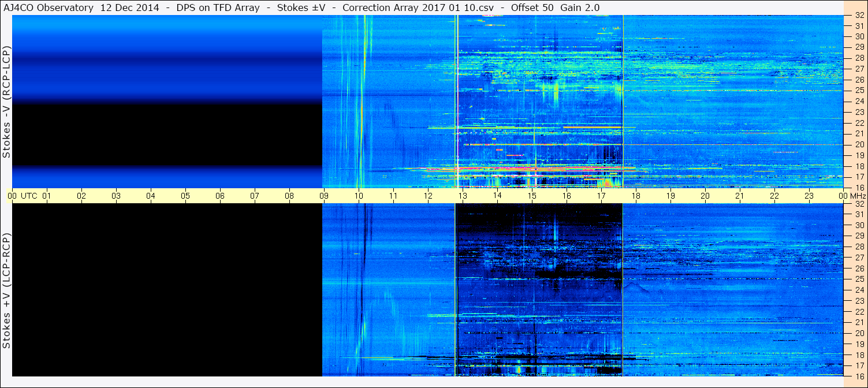Click 25 MHz label of Stokes +V panel

coord(859,279)
